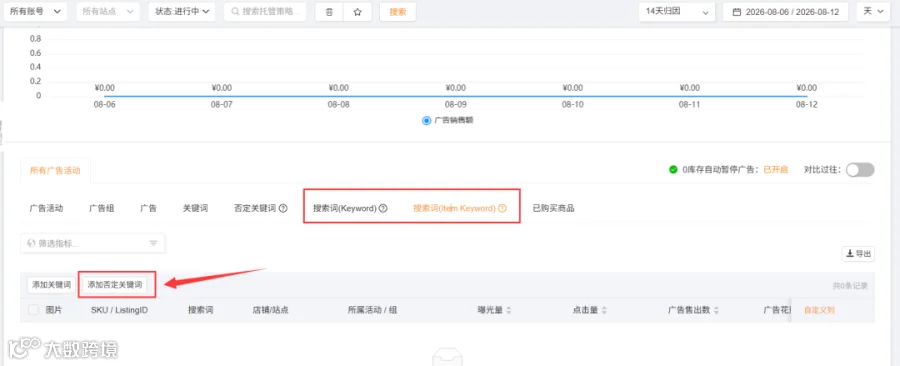
Task: Open the 天 granularity dropdown
Action: pyautogui.click(x=873, y=11)
